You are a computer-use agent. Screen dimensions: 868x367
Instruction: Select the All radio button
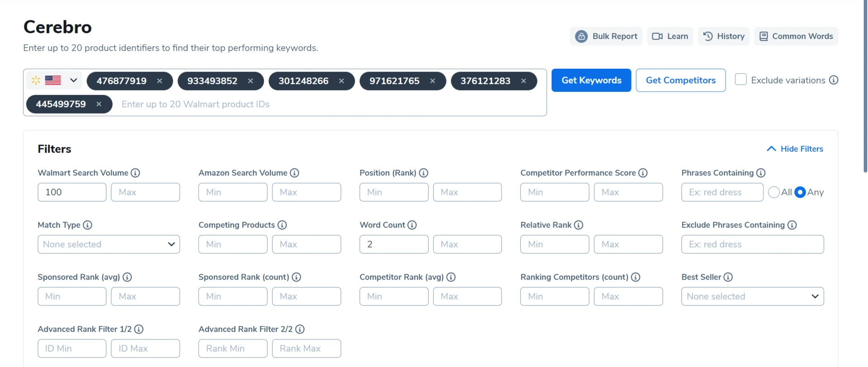(x=774, y=192)
